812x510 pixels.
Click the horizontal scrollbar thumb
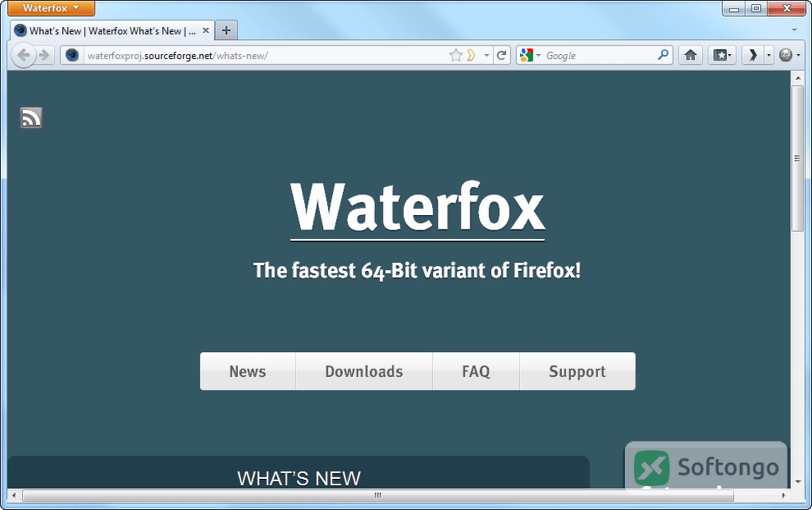coord(378,495)
